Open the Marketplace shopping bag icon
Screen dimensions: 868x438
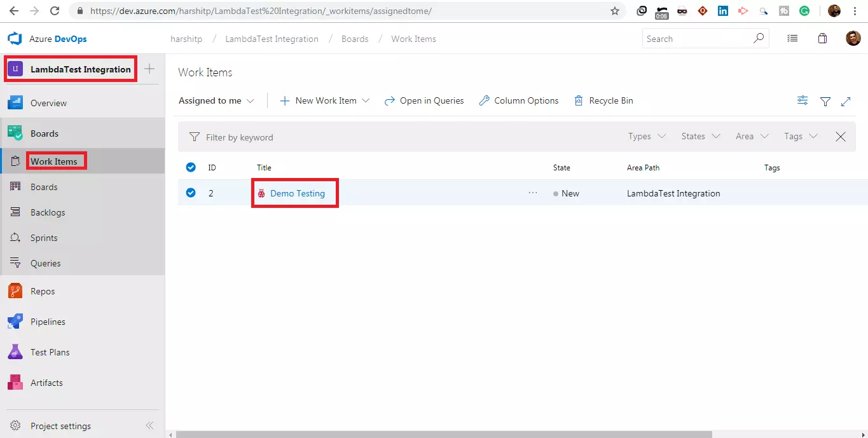(x=822, y=38)
